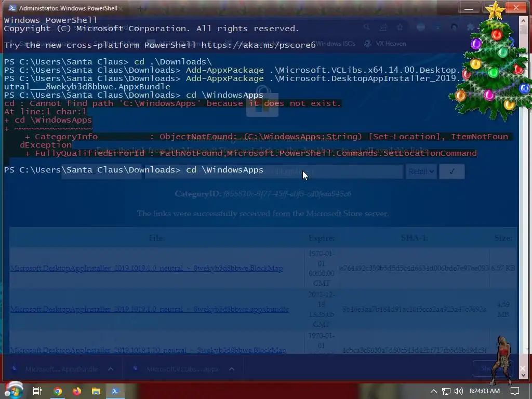Click the 8:24:03 AM taskbar clock
The width and height of the screenshot is (532, 399).
pyautogui.click(x=485, y=391)
